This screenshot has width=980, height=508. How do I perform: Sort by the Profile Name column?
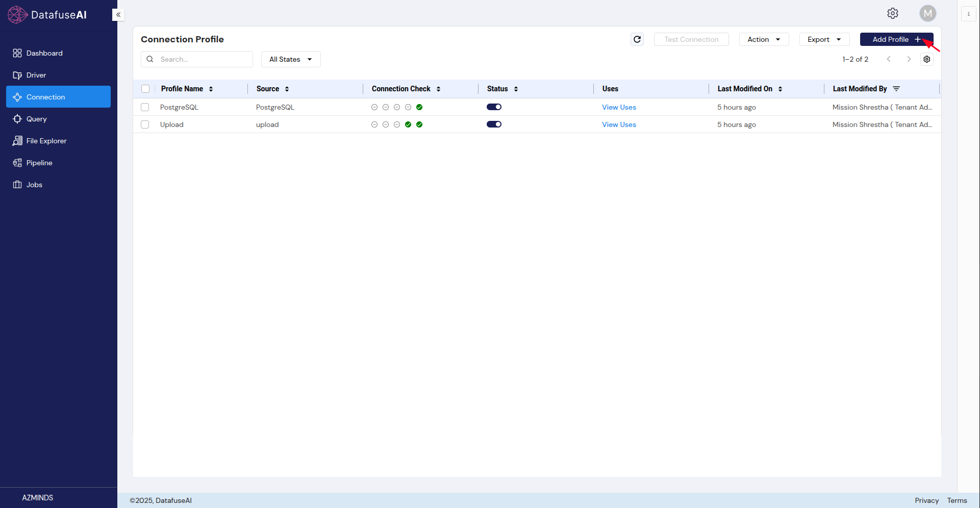pos(212,88)
